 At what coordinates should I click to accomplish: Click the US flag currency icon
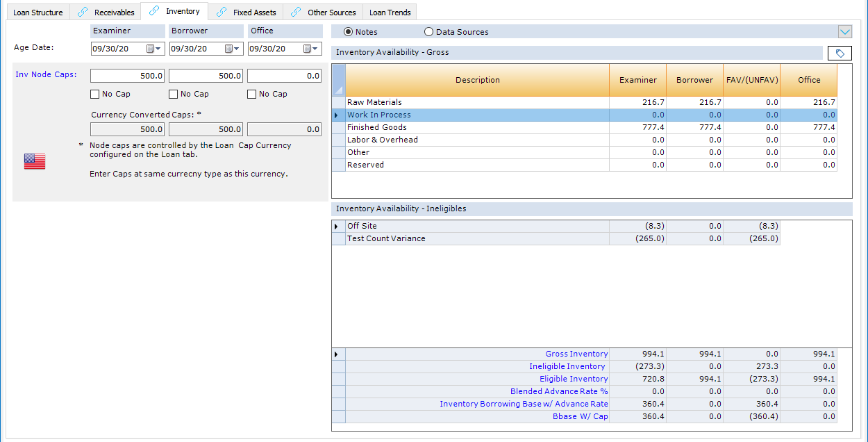(35, 161)
